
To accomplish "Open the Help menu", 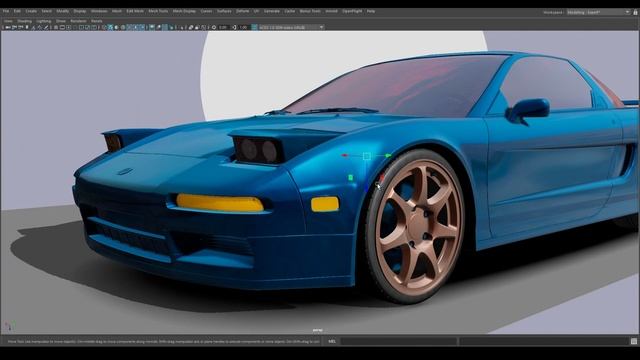I will point(371,11).
